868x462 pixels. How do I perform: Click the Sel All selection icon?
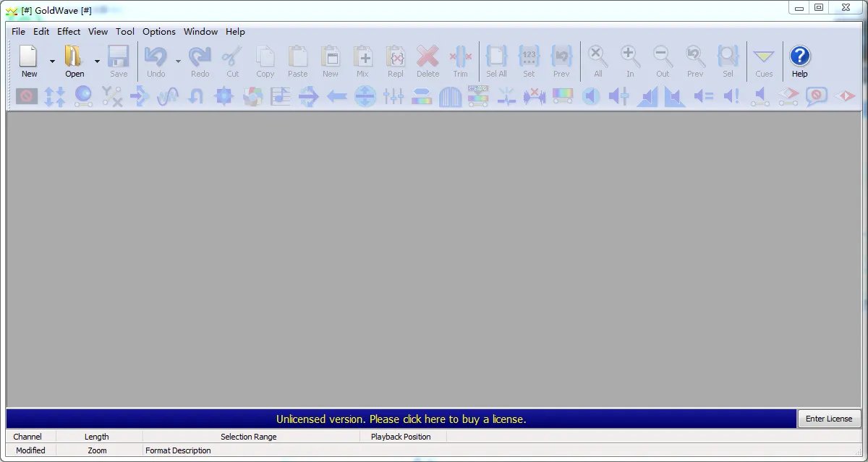pos(496,57)
